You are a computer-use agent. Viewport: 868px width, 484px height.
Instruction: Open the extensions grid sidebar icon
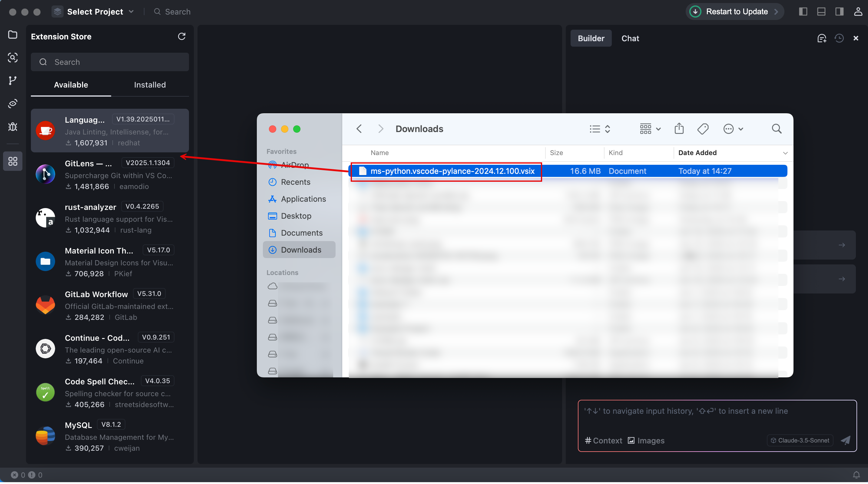click(x=12, y=161)
